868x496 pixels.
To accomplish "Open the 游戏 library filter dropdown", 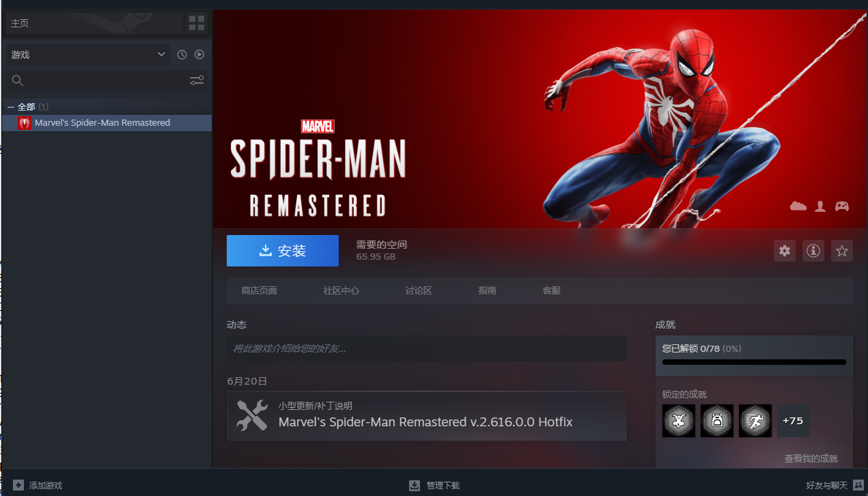I will pos(89,55).
